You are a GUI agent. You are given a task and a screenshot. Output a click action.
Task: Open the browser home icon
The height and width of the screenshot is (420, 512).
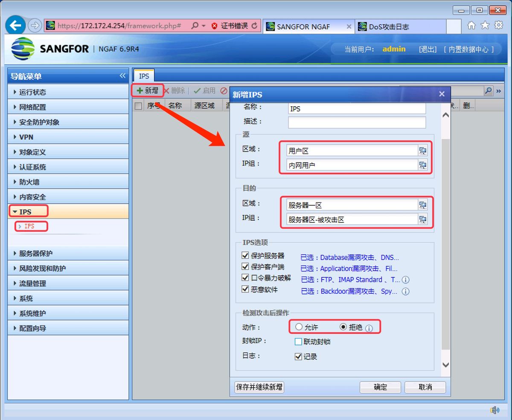pyautogui.click(x=471, y=26)
